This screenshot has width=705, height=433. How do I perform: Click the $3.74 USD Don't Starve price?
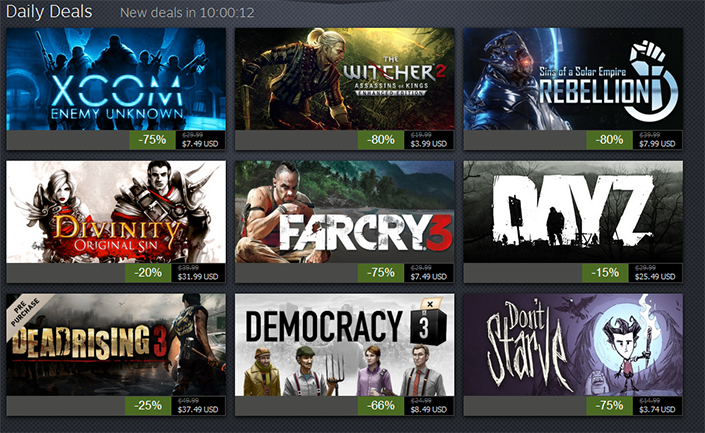coord(657,410)
